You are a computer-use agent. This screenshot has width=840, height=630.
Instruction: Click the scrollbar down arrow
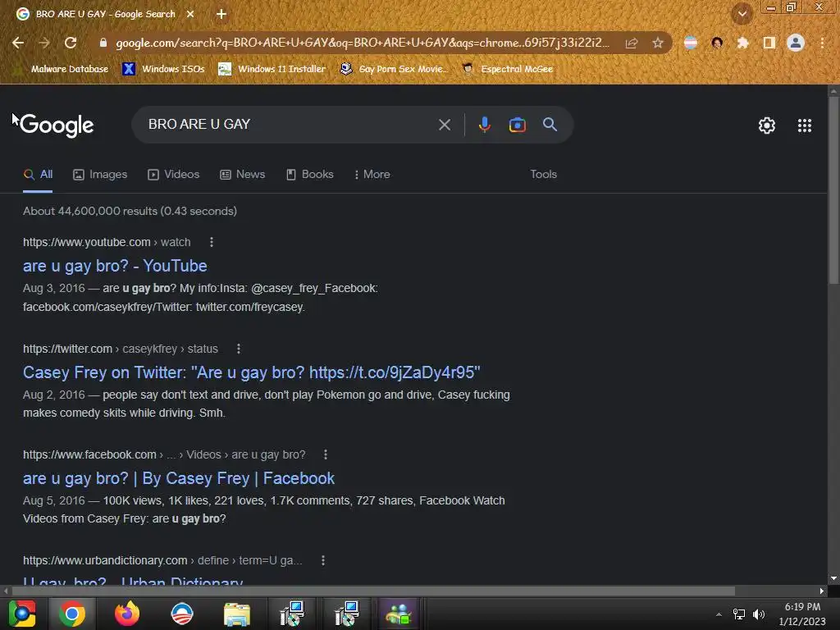[833, 578]
